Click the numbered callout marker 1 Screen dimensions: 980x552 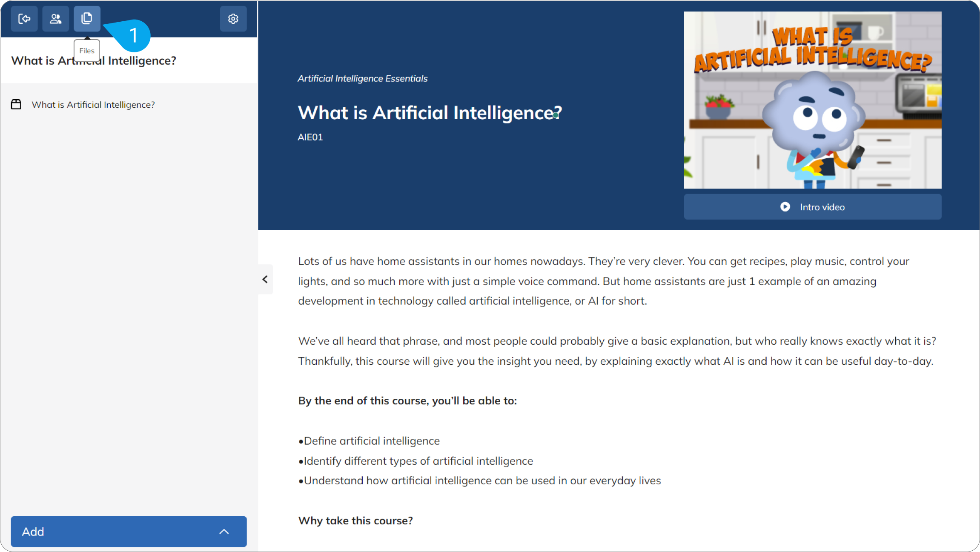[x=134, y=35]
